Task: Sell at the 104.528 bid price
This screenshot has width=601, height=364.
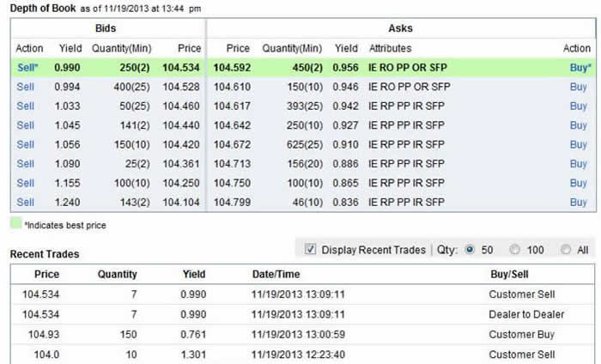Action: (x=25, y=87)
